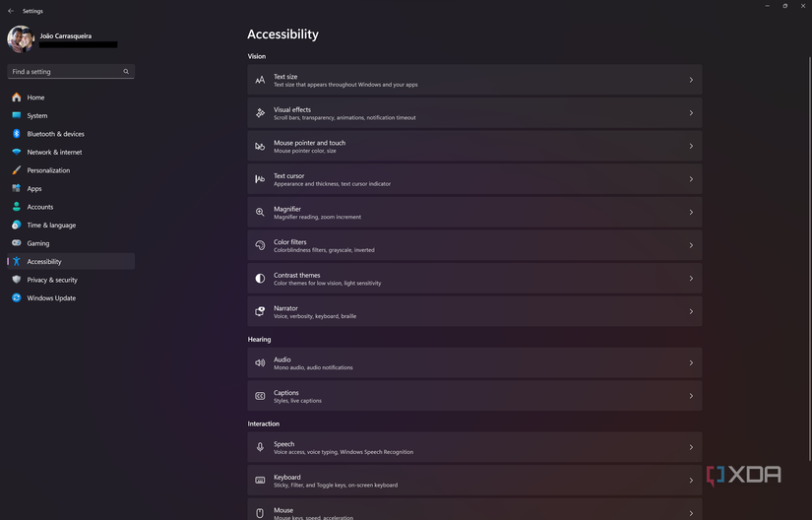Click the Windows Update icon in sidebar
Screen dimensions: 812x520
pos(17,297)
